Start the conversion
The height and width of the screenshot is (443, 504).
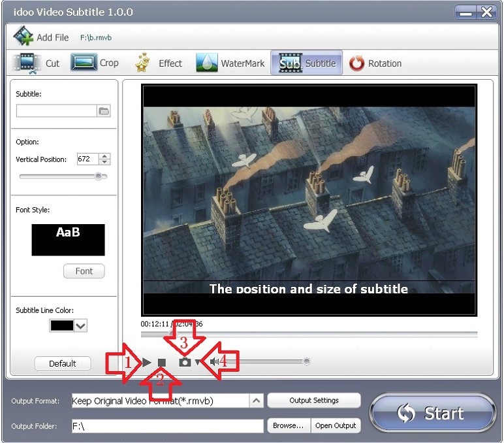tap(433, 413)
